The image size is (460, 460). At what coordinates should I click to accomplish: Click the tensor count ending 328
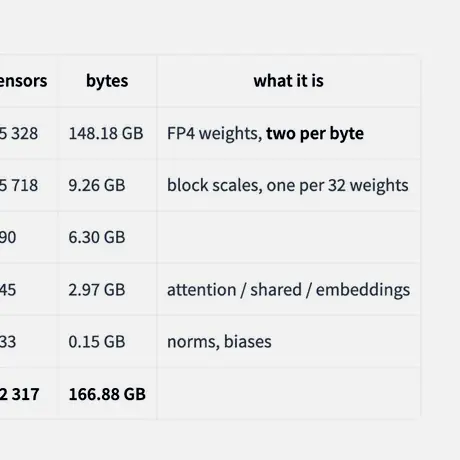tap(19, 133)
